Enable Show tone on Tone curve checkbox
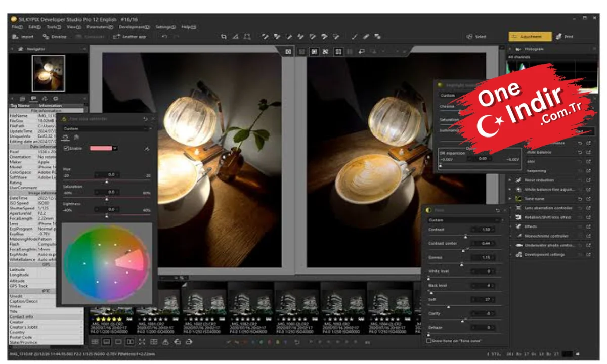Screen dimensions: 607x364 point(429,341)
